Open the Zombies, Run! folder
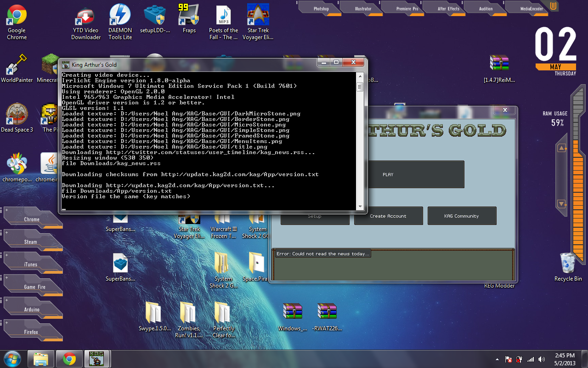 (x=189, y=320)
